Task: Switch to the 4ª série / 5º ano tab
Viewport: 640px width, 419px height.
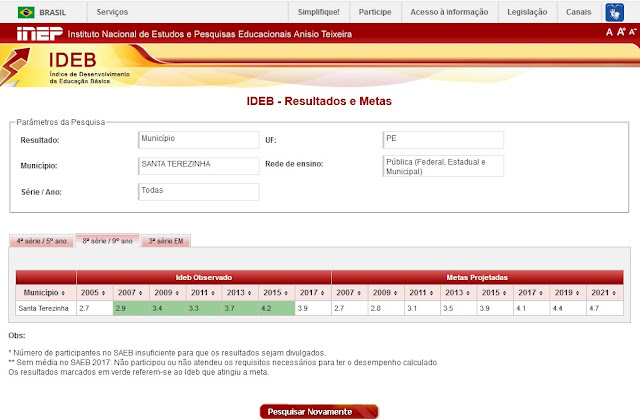Action: [x=42, y=241]
